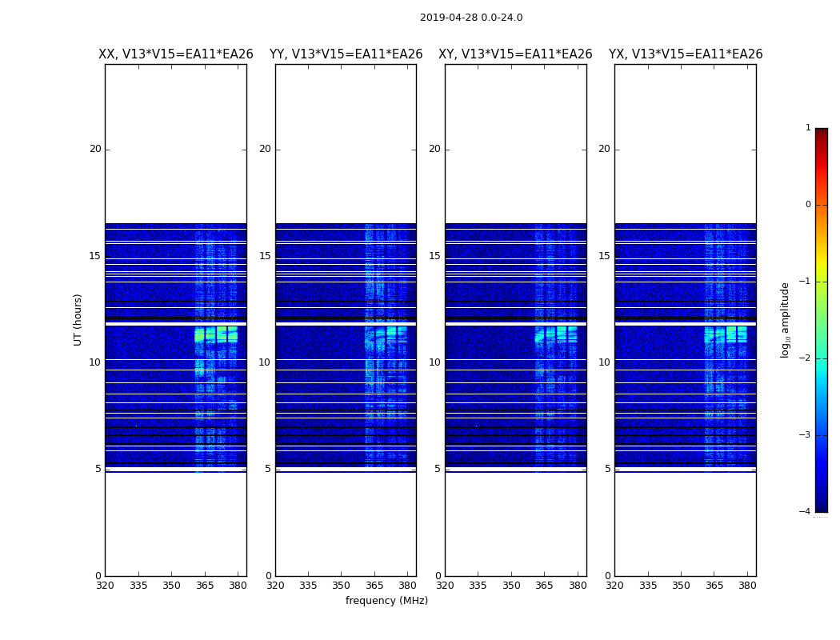840x640 pixels.
Task: Click the "335" frequency tick under XY panel
Action: point(478,586)
